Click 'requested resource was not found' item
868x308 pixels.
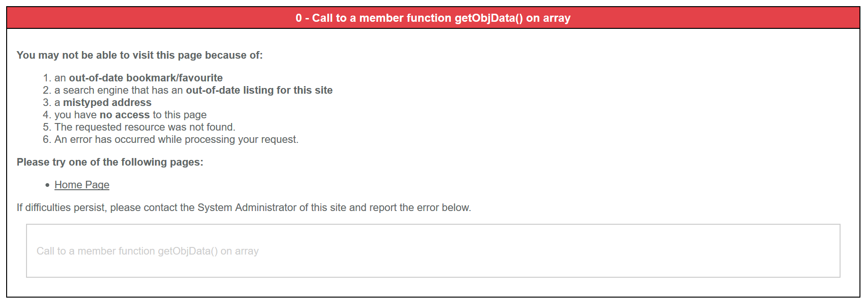coord(144,127)
